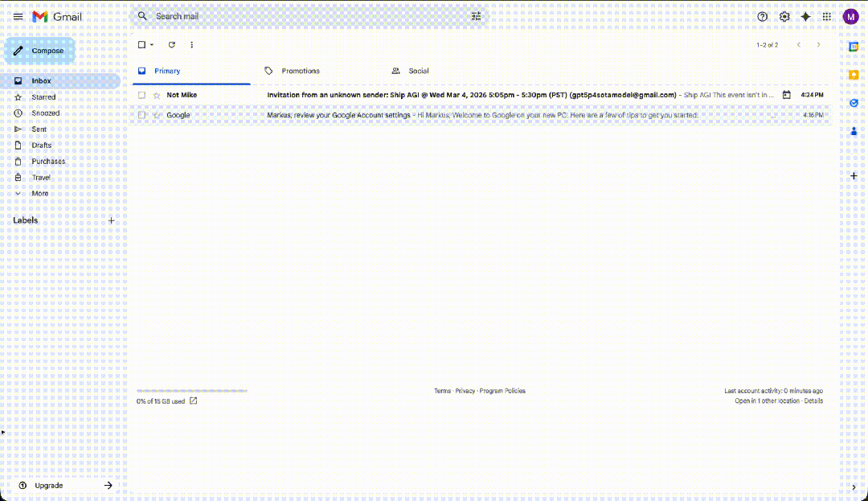Tick the select all checkbox
The image size is (868, 501).
tap(141, 45)
